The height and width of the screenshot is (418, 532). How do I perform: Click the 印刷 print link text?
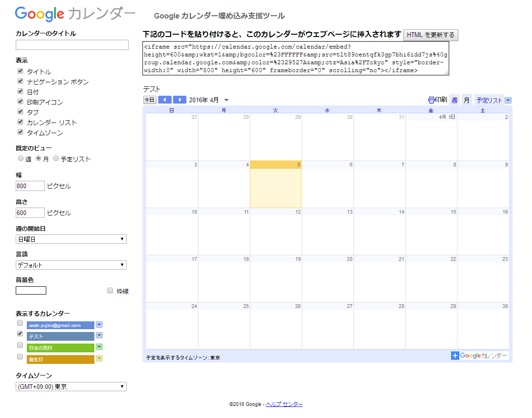tap(441, 100)
